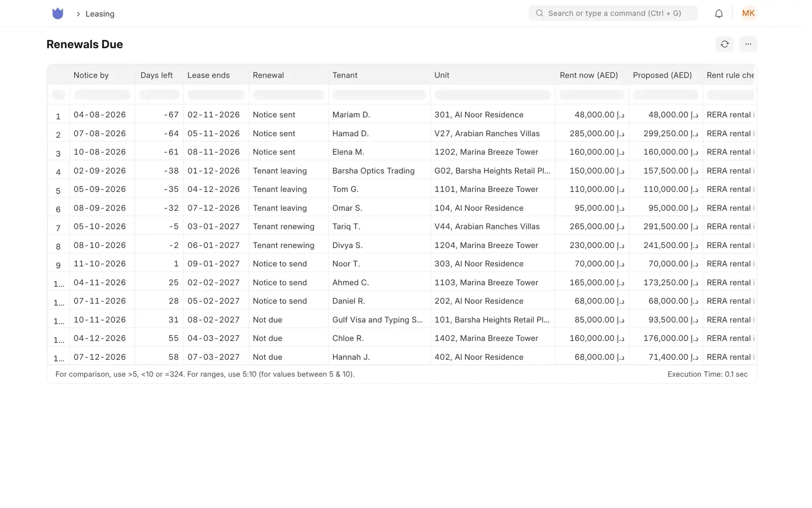Select unit 104, Al Noor Residence

(493, 208)
